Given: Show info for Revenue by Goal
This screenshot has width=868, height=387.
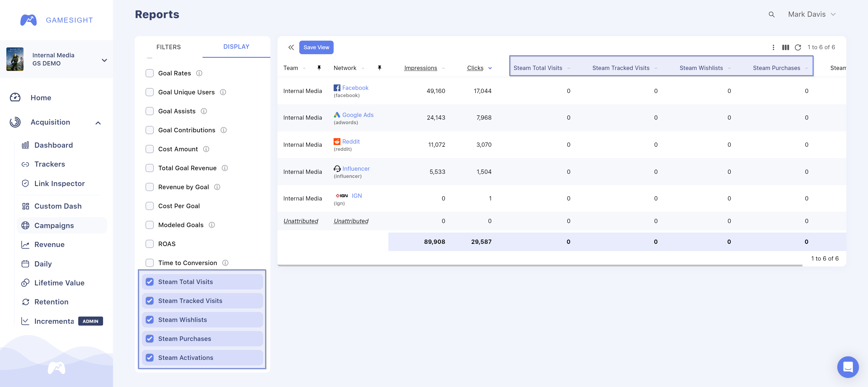Looking at the screenshot, I should pyautogui.click(x=217, y=187).
